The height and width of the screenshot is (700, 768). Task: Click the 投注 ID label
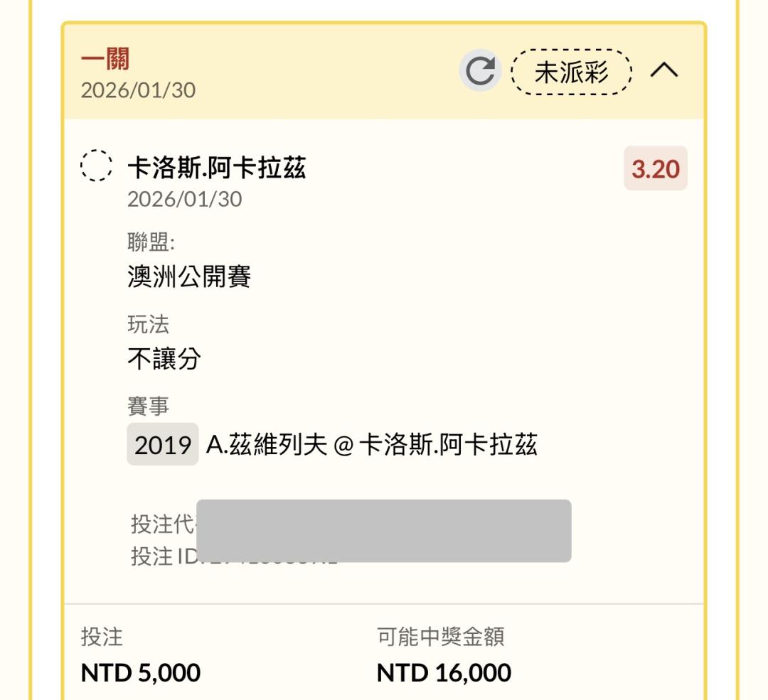click(x=162, y=556)
